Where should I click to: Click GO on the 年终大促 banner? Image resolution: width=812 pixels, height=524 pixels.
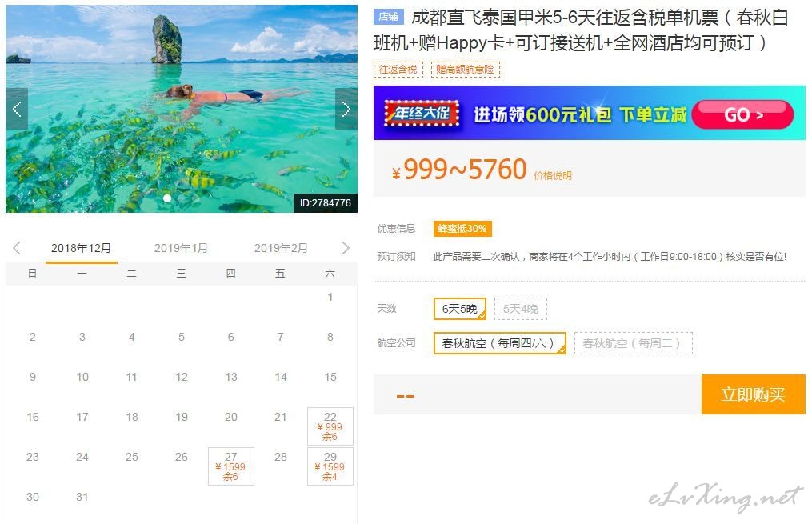click(x=742, y=114)
